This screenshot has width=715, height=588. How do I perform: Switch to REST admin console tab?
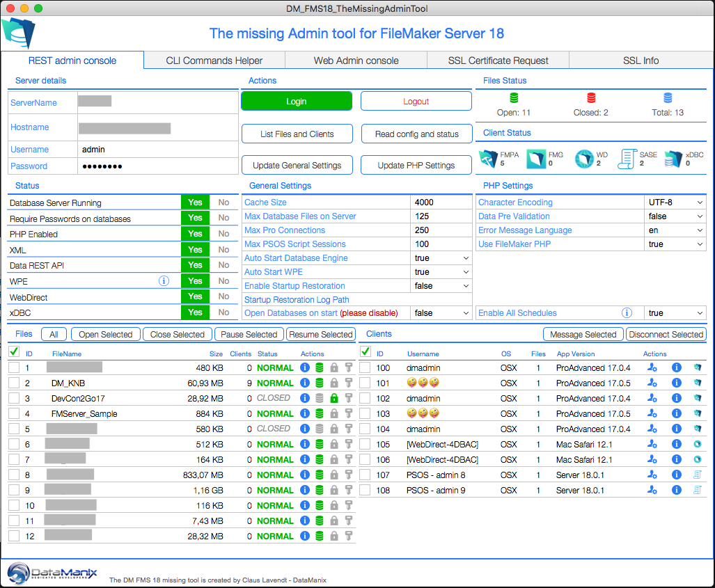[72, 60]
